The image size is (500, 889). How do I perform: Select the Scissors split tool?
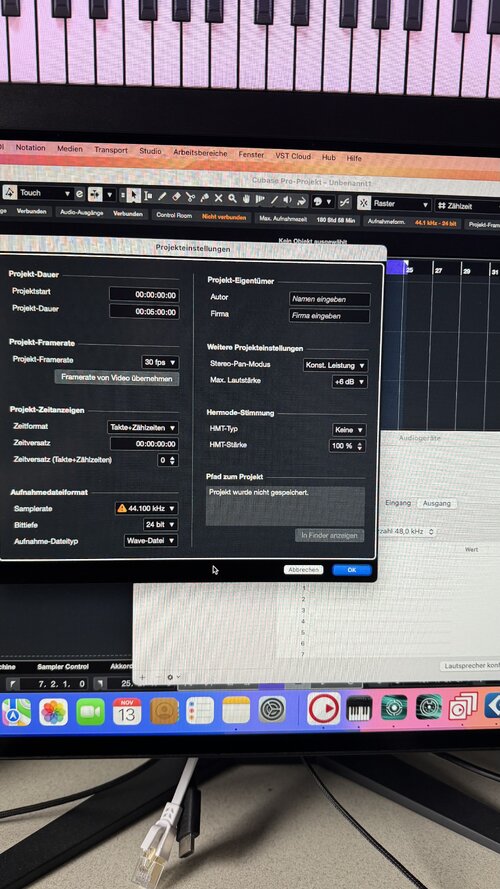pos(190,197)
